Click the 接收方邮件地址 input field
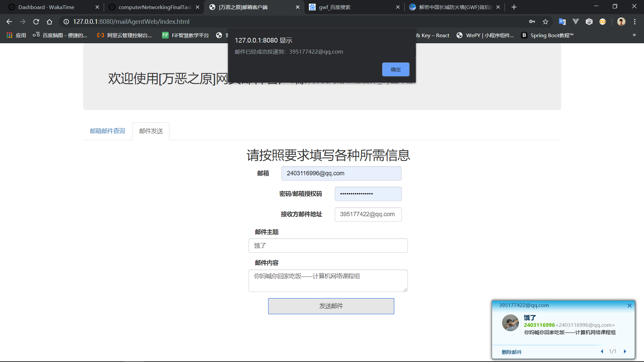This screenshot has width=644, height=362. click(368, 215)
